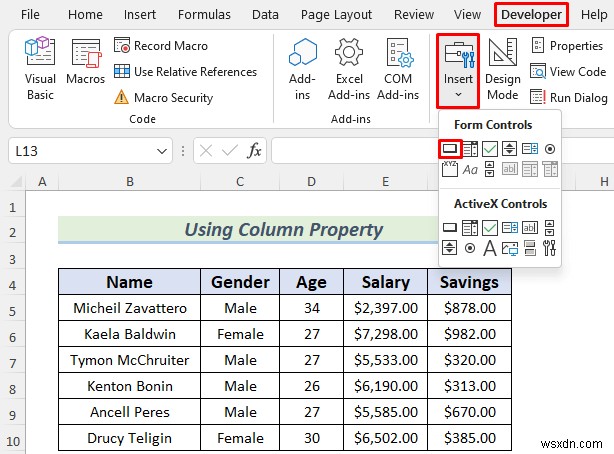
Task: Insert an ActiveX List Box
Action: click(510, 228)
